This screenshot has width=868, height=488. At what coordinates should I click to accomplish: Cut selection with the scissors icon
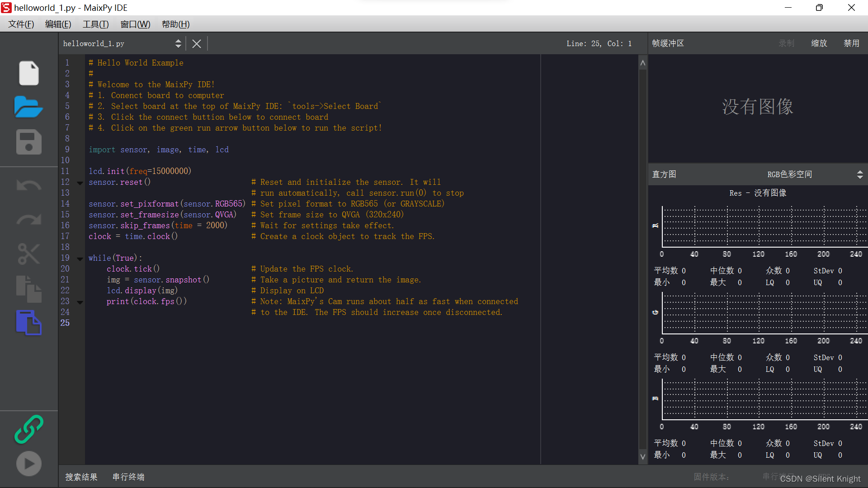click(29, 254)
